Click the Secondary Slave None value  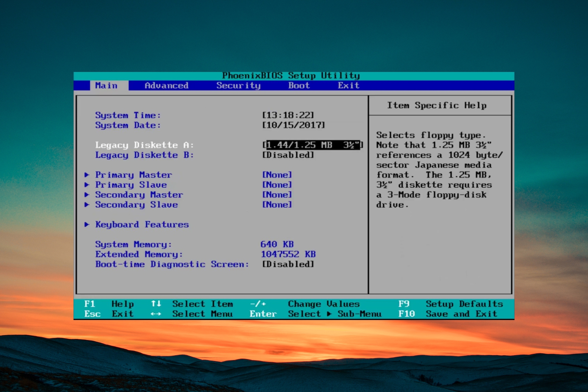(277, 205)
